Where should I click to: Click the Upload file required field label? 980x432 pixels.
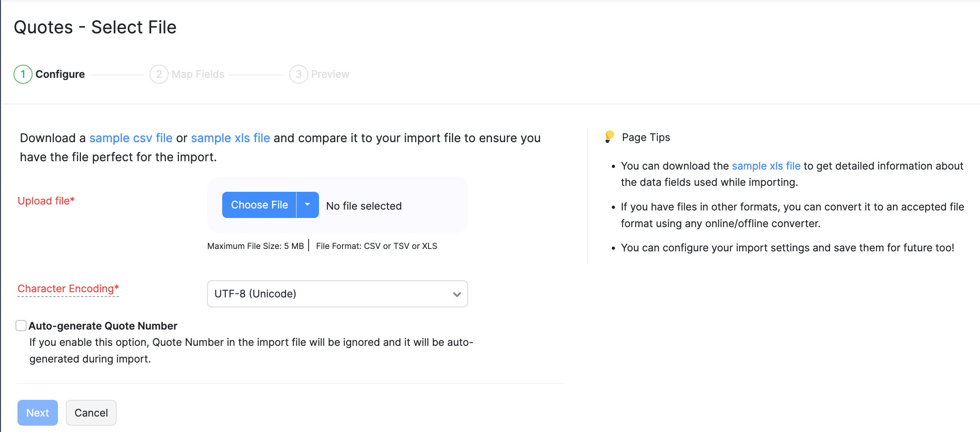click(x=46, y=201)
